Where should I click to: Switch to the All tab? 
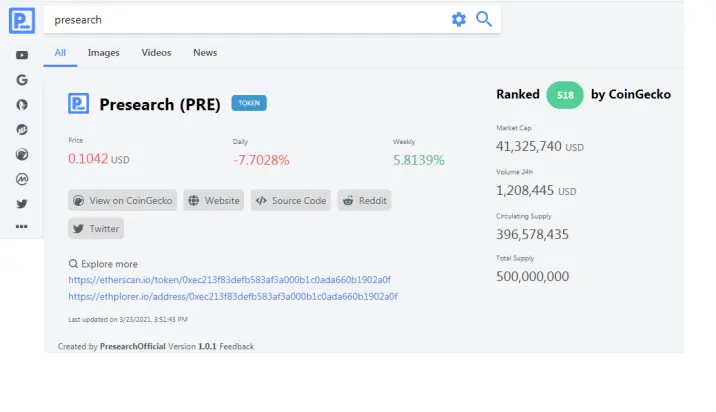tap(60, 53)
